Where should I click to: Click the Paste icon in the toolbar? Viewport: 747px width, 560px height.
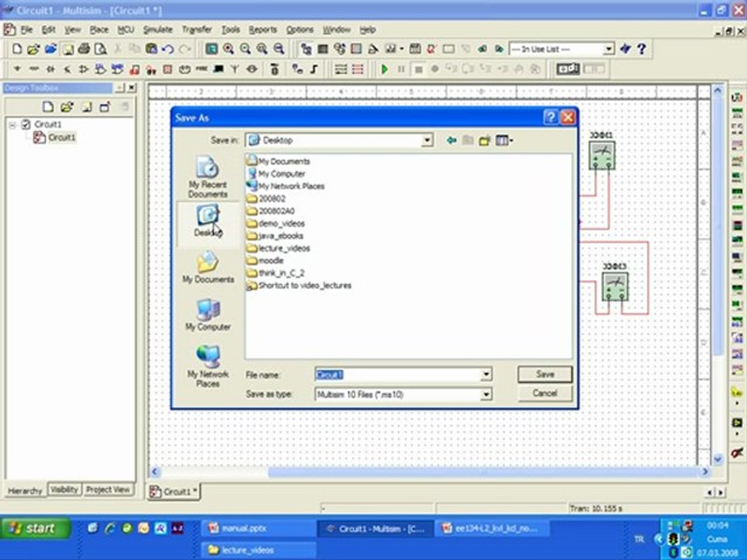point(151,48)
